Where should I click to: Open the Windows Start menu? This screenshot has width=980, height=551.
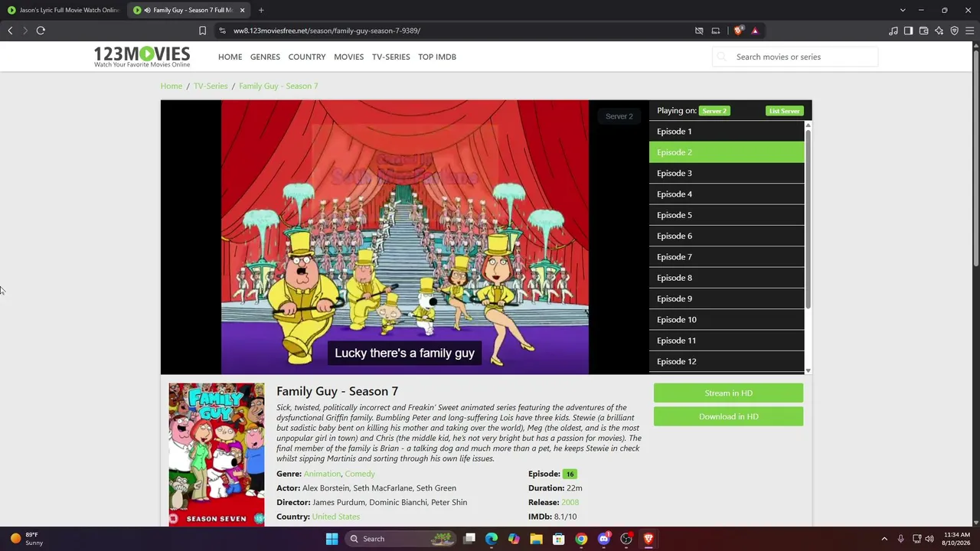click(x=332, y=539)
